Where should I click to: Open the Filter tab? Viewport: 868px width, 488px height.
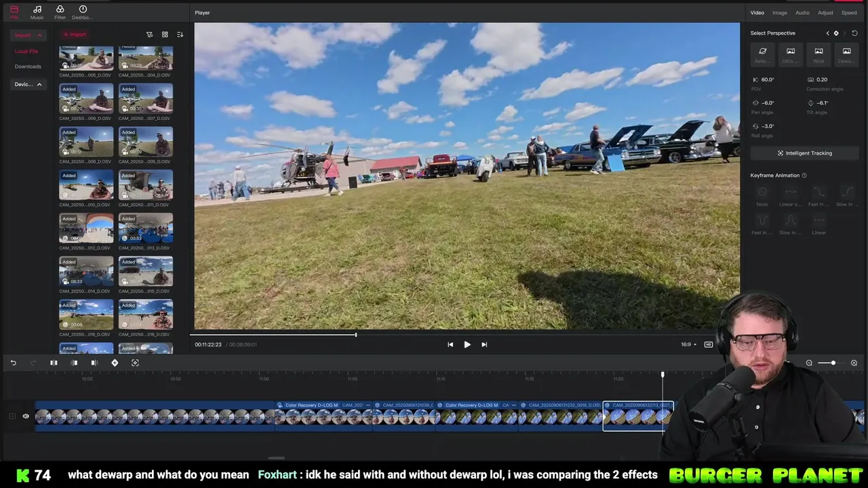coord(60,12)
